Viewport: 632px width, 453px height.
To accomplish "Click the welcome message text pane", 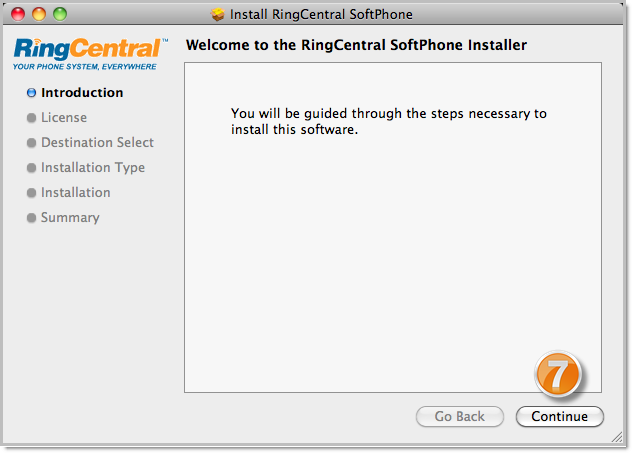I will [x=393, y=227].
